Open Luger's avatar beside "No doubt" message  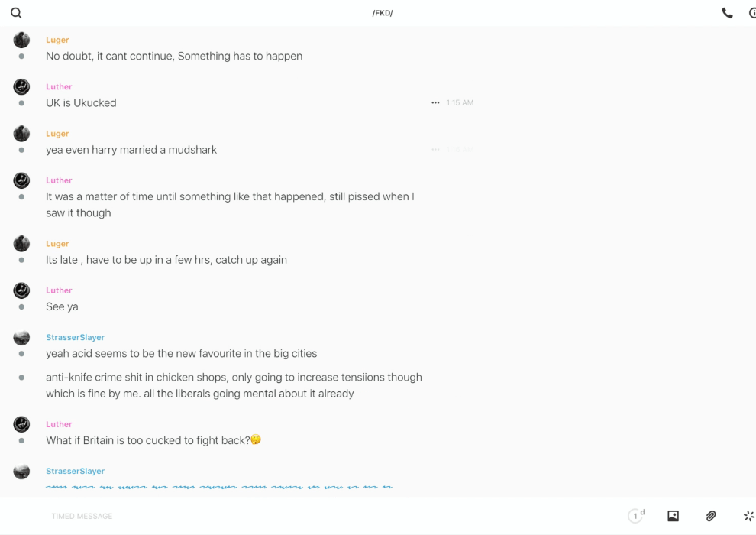(x=21, y=40)
